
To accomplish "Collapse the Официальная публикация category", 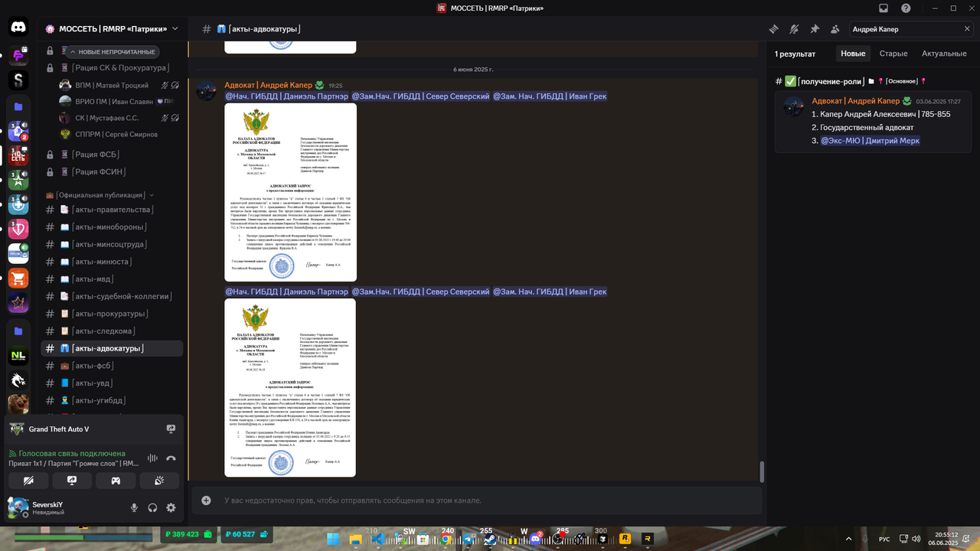I will coord(100,195).
